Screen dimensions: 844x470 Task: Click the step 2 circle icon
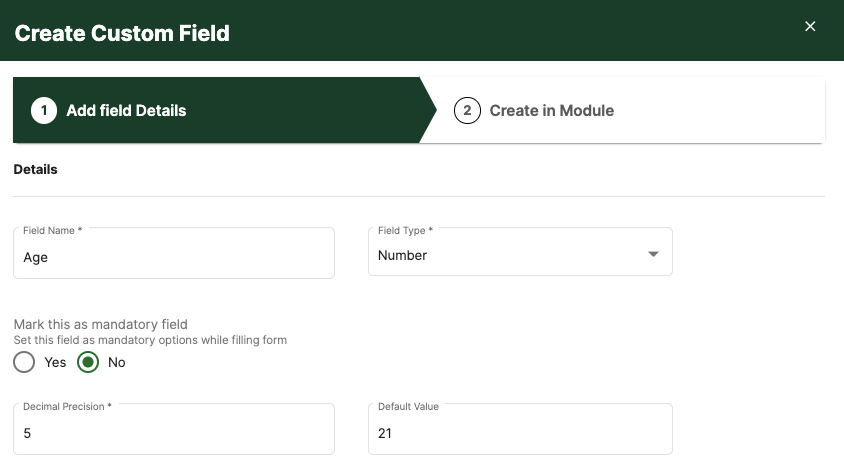(x=467, y=110)
